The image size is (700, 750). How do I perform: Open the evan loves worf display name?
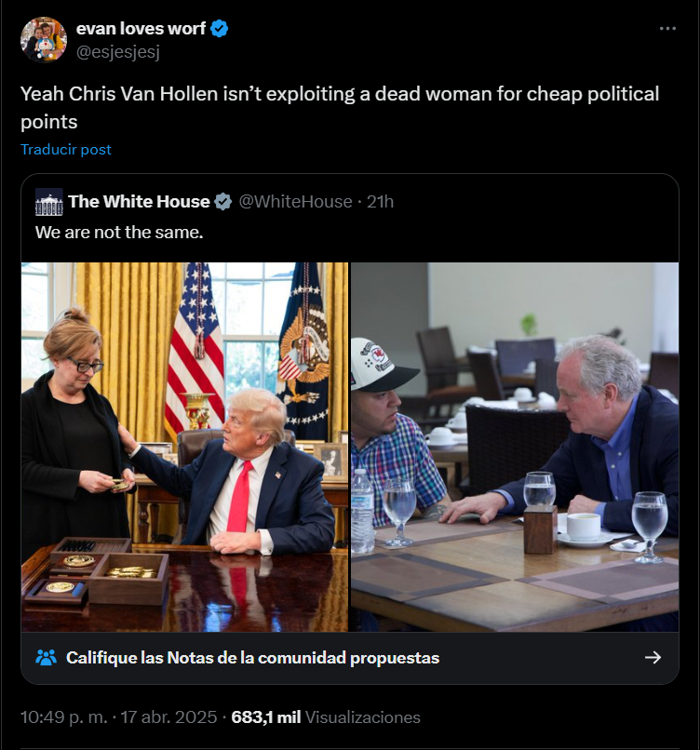pyautogui.click(x=141, y=29)
